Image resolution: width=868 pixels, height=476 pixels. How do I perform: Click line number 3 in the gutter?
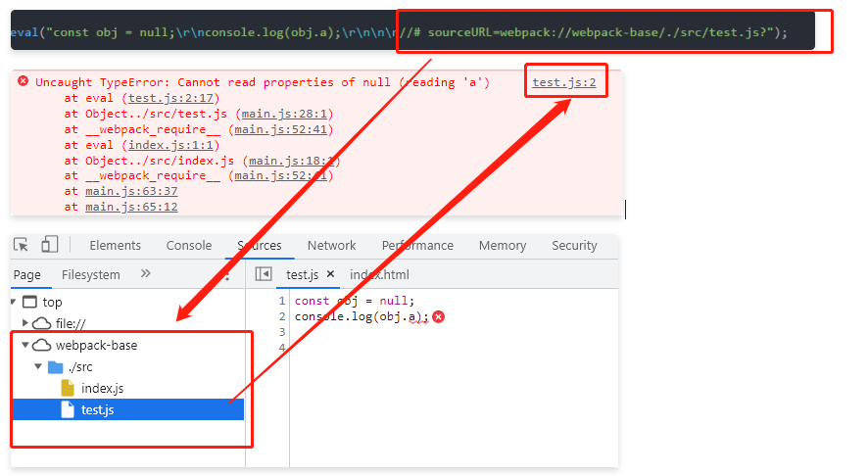282,332
